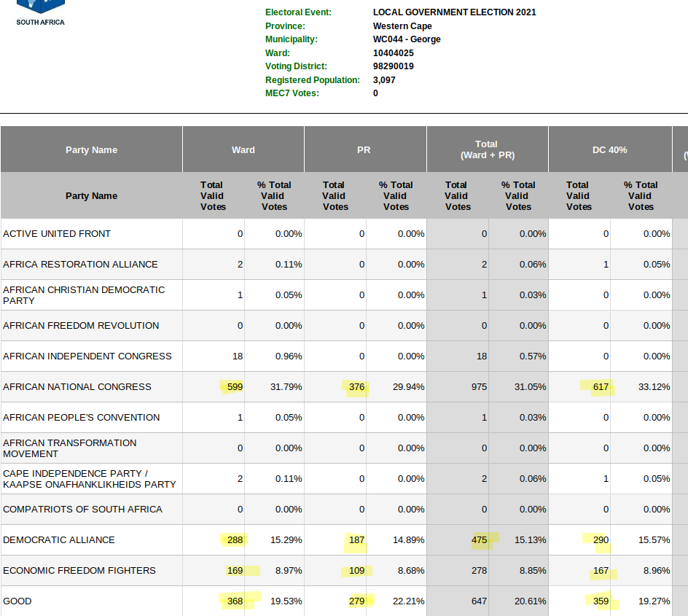Click GOOD DC votes 359

pyautogui.click(x=601, y=601)
